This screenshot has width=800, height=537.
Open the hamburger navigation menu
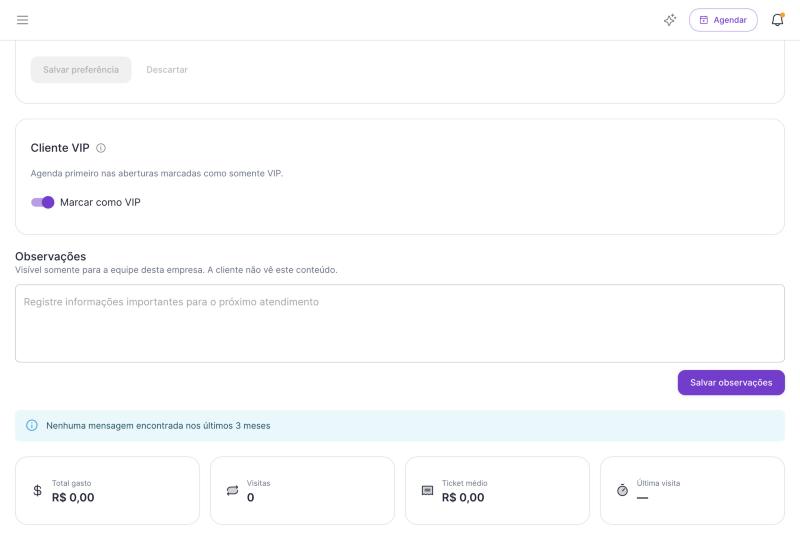coord(22,20)
